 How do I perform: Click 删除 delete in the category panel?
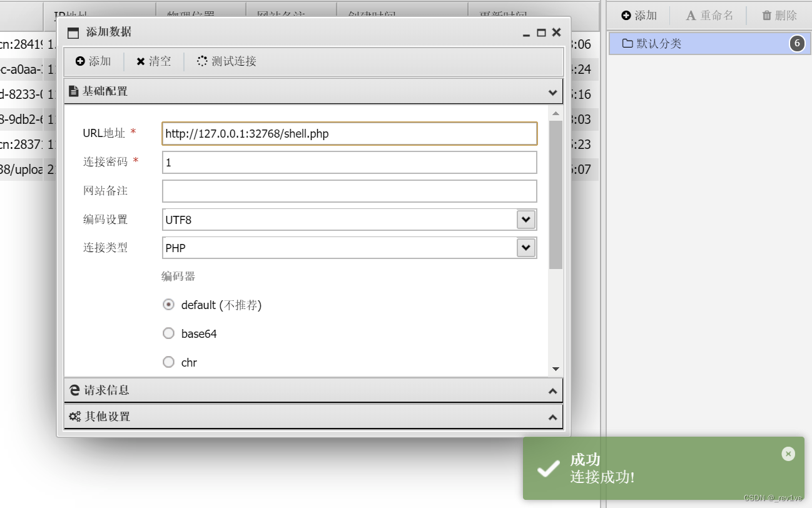tap(779, 16)
